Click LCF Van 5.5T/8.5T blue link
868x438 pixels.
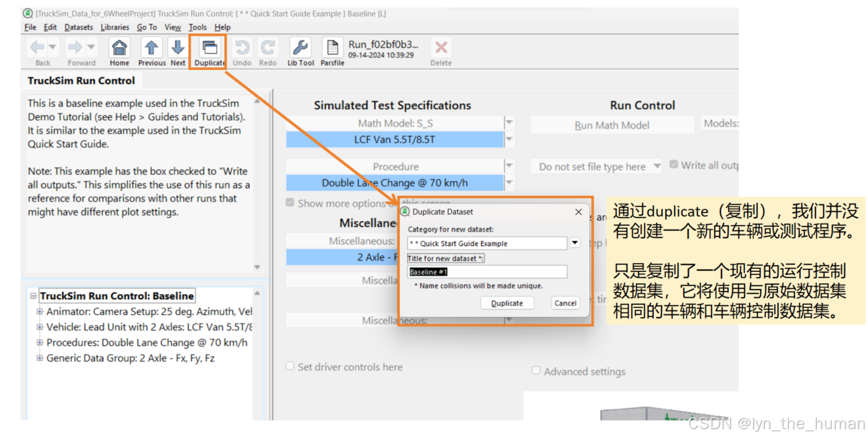coord(394,139)
